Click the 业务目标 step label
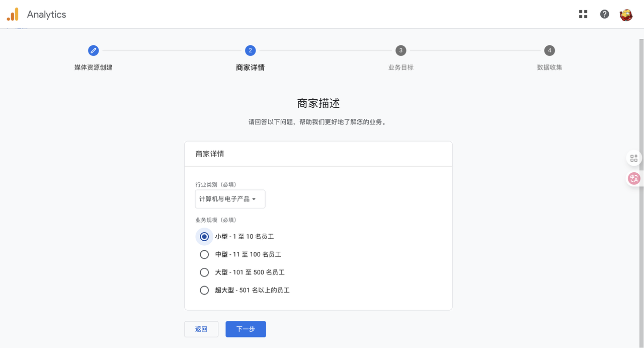Viewport: 644px width, 348px height. click(400, 67)
